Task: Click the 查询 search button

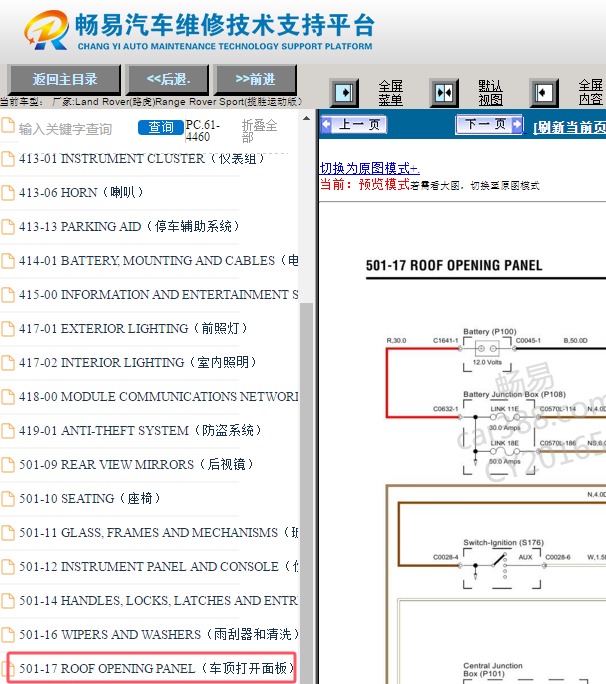Action: tap(161, 127)
